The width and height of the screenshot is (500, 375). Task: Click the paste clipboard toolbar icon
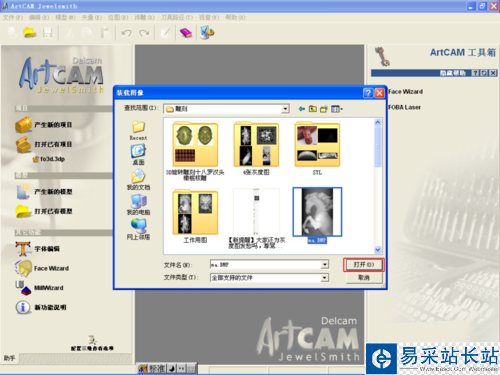[x=105, y=33]
